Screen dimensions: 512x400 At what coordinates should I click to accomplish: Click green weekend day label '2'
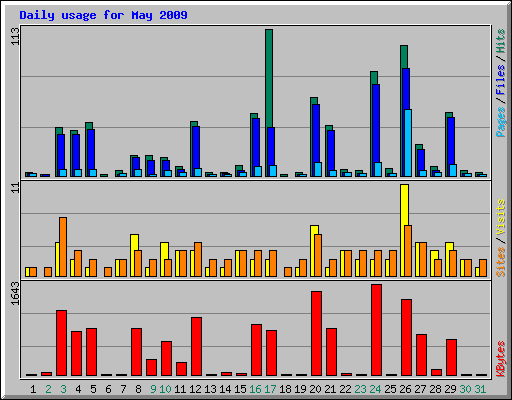pyautogui.click(x=48, y=389)
